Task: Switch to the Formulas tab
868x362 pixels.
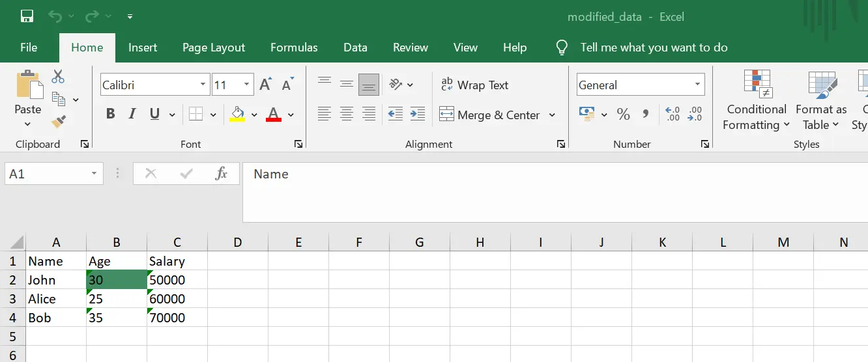Action: [294, 48]
